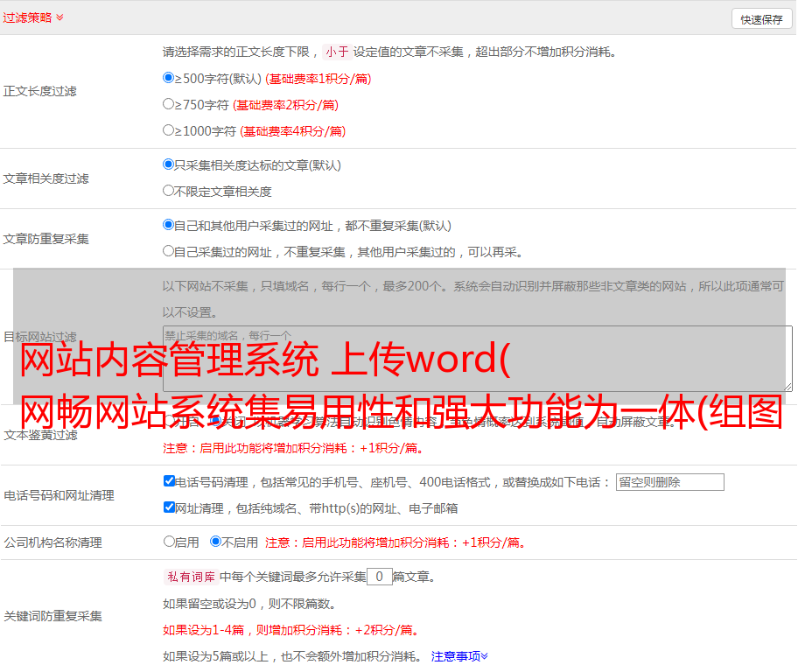Select 不启用 for 公司机构名称清理
Image resolution: width=798 pixels, height=672 pixels.
(x=216, y=542)
